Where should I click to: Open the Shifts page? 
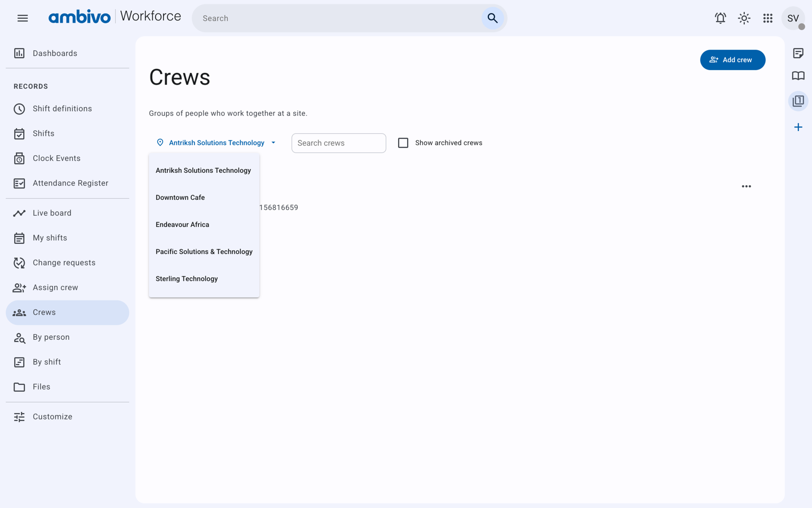(x=68, y=133)
